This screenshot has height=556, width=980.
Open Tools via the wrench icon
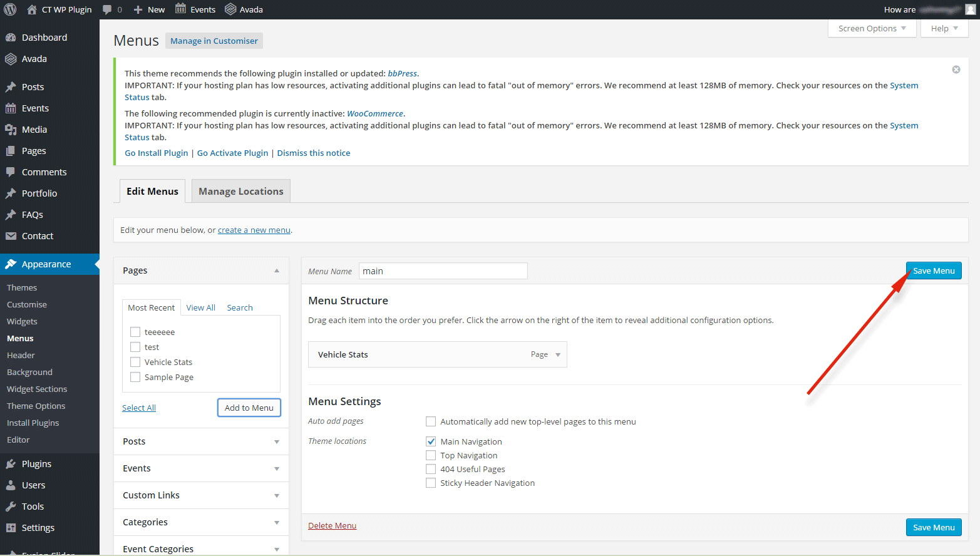click(11, 507)
